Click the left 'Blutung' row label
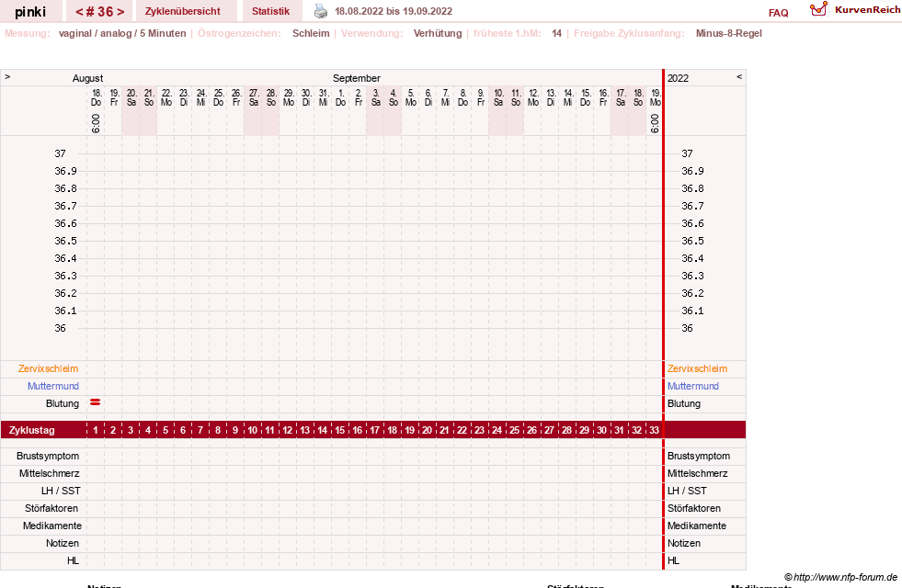Image resolution: width=902 pixels, height=588 pixels. [x=63, y=403]
